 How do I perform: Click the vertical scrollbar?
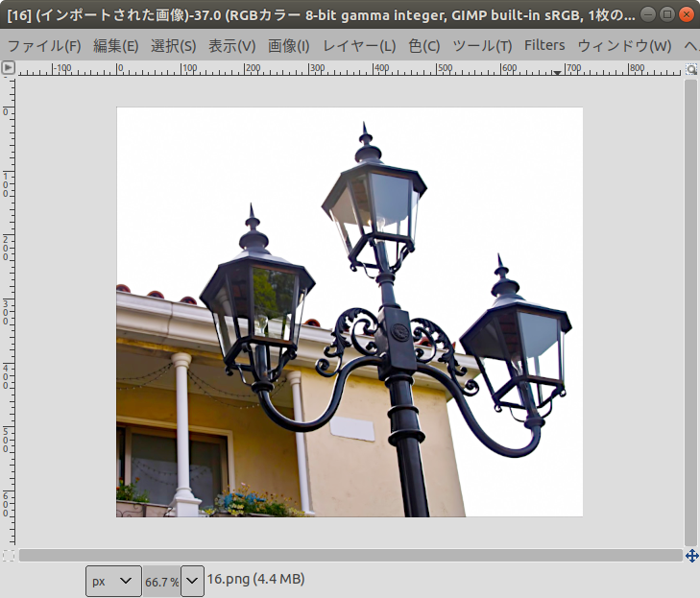click(x=690, y=313)
